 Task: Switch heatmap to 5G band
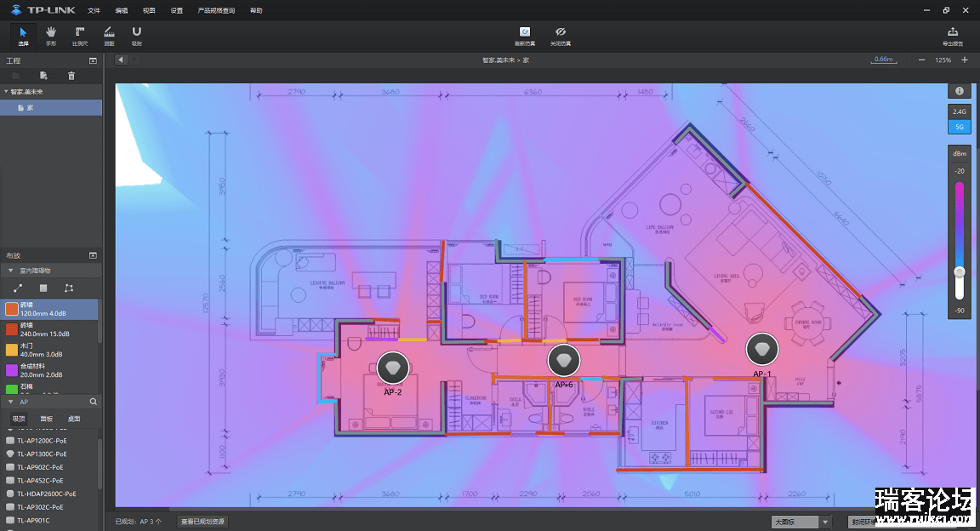point(960,126)
